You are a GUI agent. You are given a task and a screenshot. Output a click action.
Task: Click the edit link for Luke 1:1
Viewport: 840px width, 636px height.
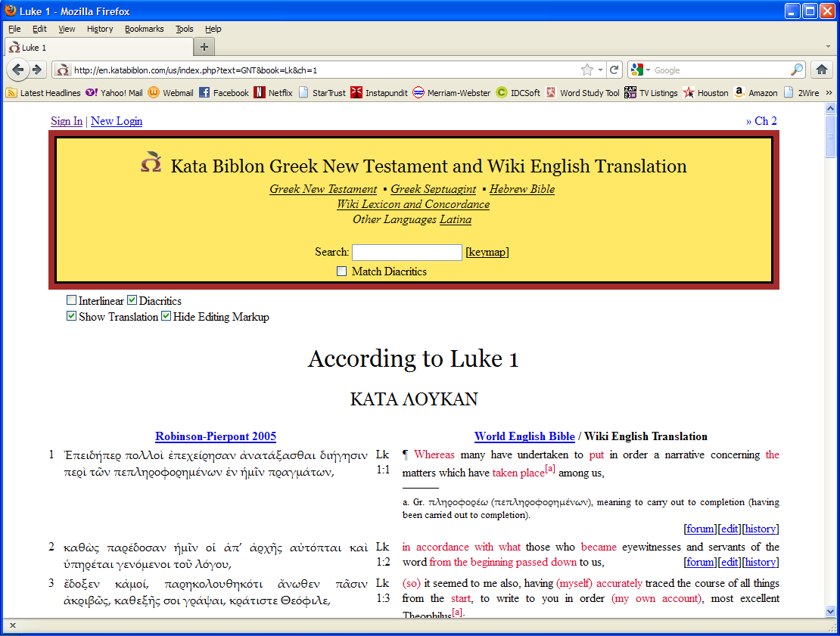[730, 529]
